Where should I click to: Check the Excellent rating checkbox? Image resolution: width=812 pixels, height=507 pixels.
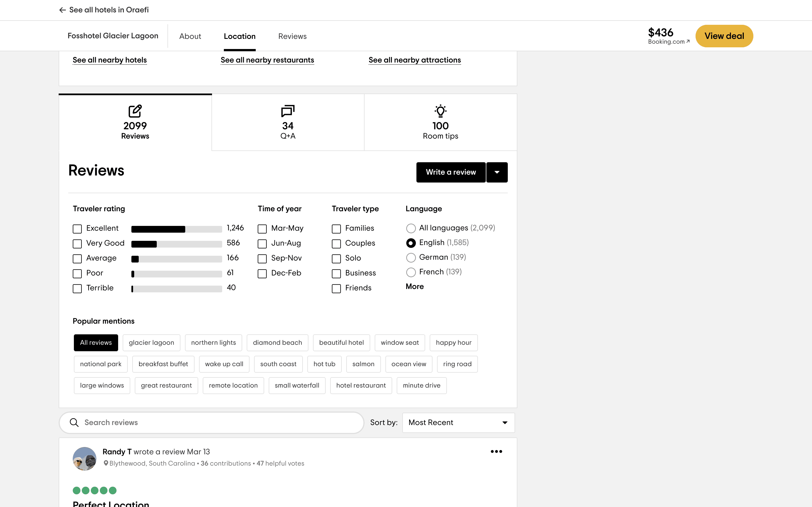(x=77, y=229)
